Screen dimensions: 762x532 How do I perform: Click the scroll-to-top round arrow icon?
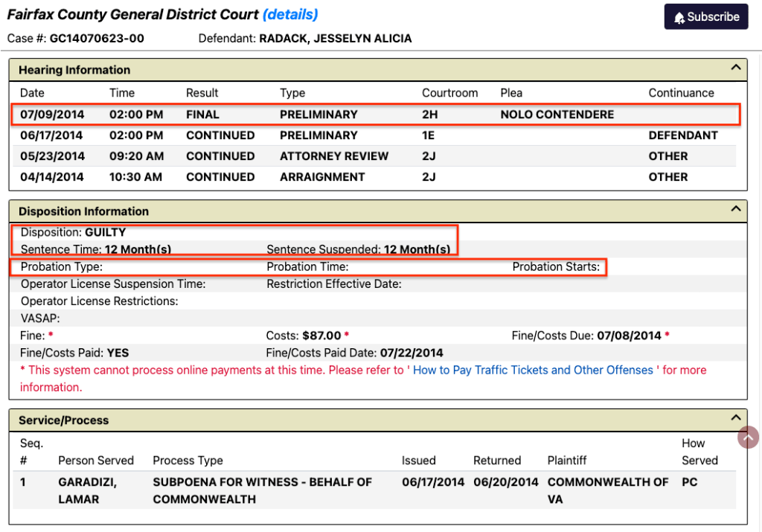pyautogui.click(x=748, y=438)
